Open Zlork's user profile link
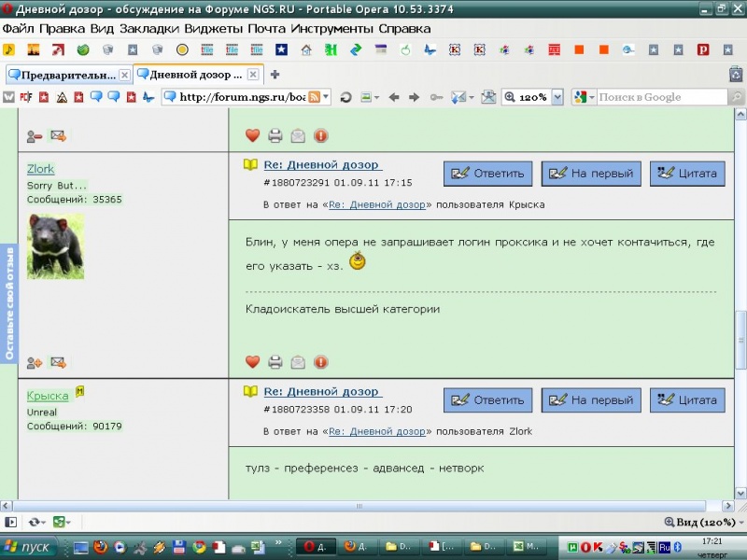Image resolution: width=747 pixels, height=560 pixels. [x=40, y=169]
